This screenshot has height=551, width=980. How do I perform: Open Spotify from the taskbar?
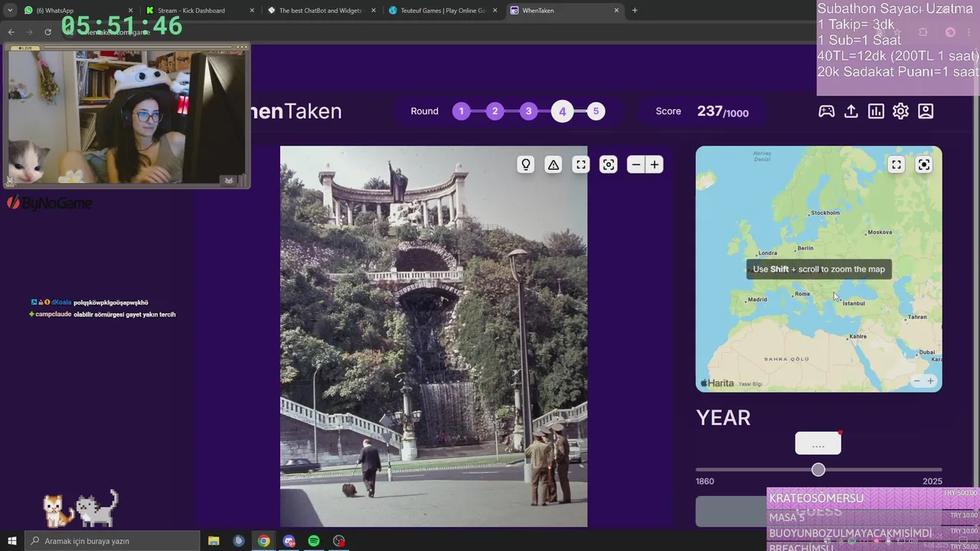coord(314,541)
